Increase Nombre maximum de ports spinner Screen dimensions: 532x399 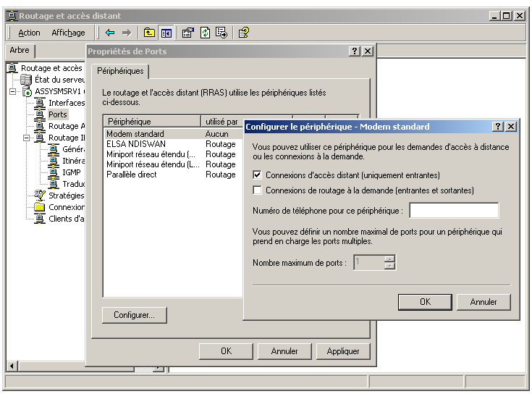click(x=390, y=259)
